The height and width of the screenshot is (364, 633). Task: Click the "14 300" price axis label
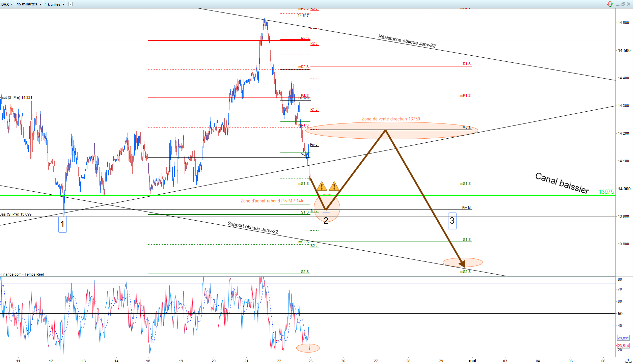point(623,106)
